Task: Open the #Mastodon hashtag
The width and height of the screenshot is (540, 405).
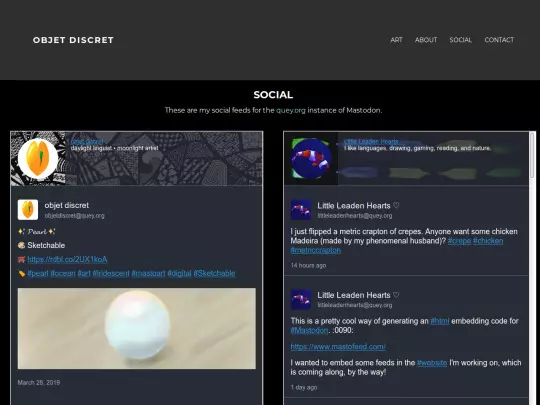Action: [x=309, y=330]
